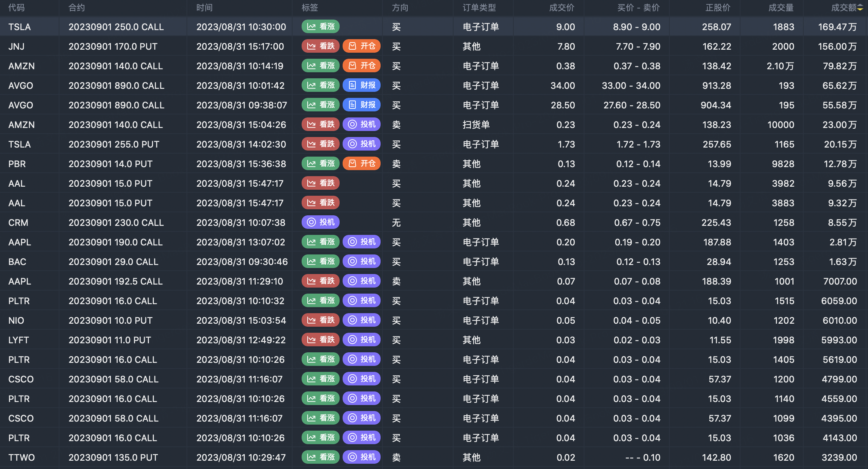Viewport: 868px width, 469px height.
Task: Click the 订单类型 column header
Action: 479,8
